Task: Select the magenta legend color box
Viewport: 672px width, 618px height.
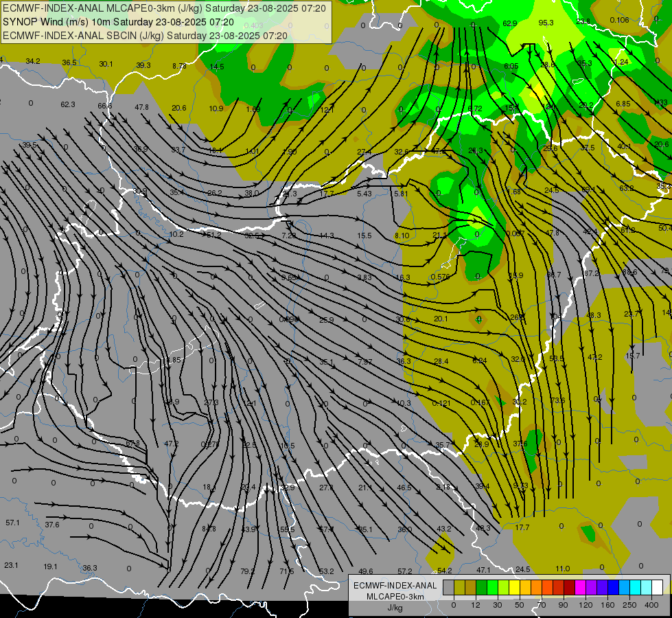Action: tap(581, 587)
